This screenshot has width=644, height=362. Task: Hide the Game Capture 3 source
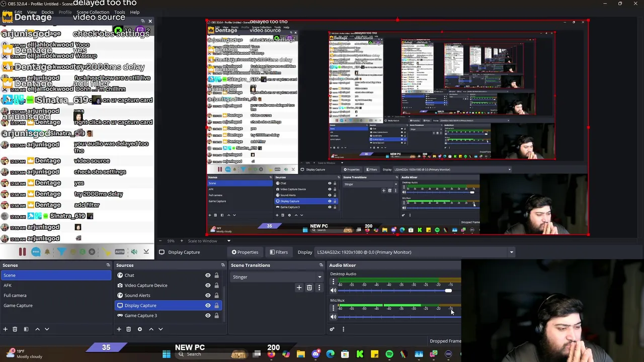click(x=208, y=316)
